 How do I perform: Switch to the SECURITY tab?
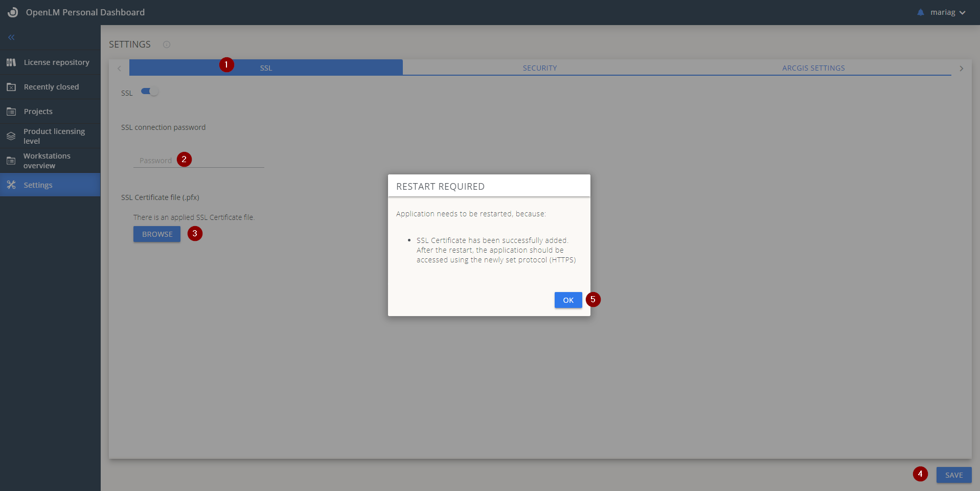click(x=539, y=67)
